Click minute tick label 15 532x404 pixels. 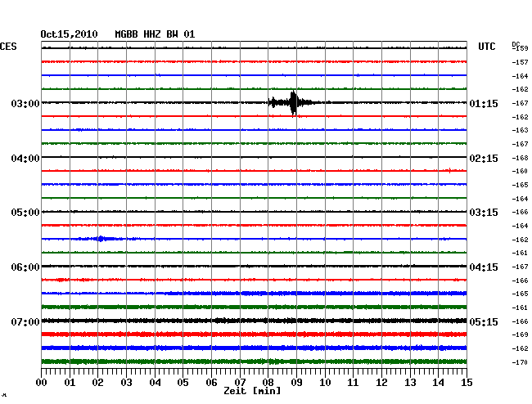[467, 383]
